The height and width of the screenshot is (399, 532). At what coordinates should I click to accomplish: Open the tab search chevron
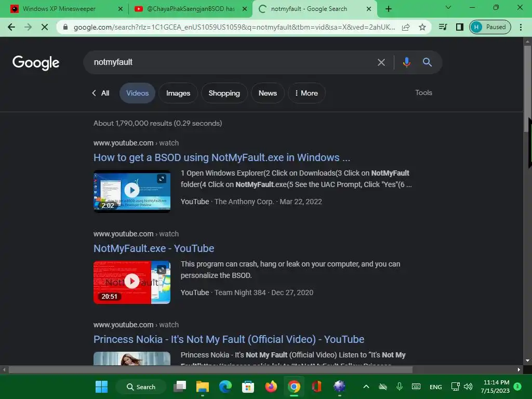click(x=448, y=7)
